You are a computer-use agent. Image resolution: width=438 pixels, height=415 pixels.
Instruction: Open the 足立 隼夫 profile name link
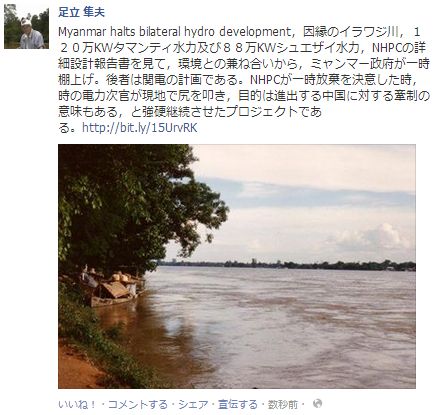point(82,12)
